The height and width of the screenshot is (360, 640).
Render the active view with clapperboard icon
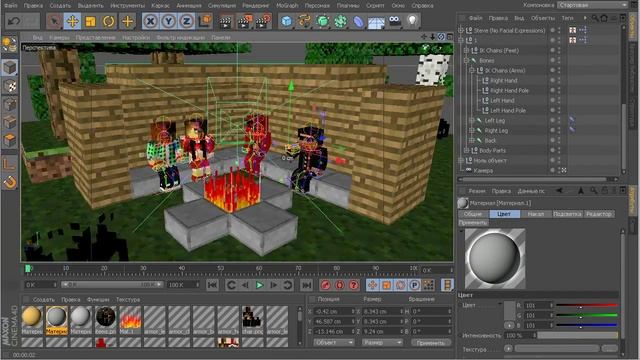click(x=225, y=21)
